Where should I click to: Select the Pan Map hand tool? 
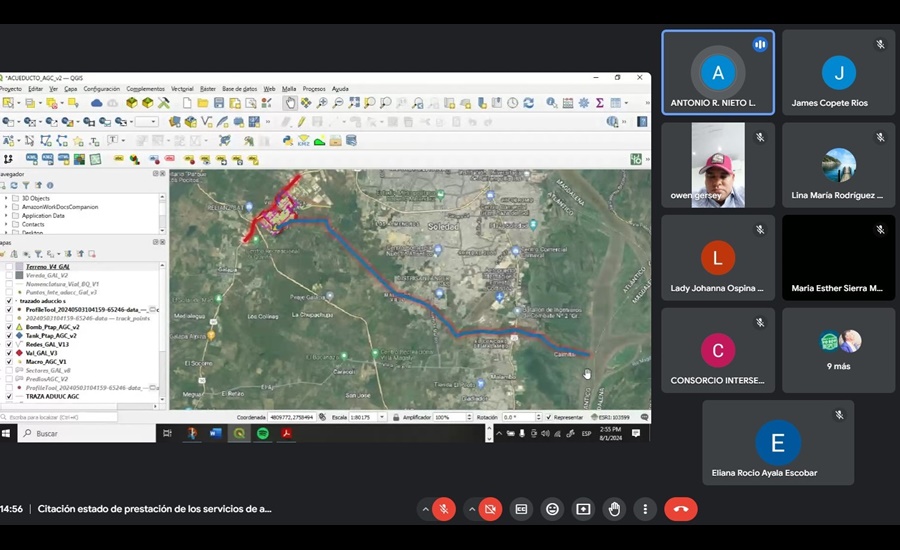coord(290,103)
